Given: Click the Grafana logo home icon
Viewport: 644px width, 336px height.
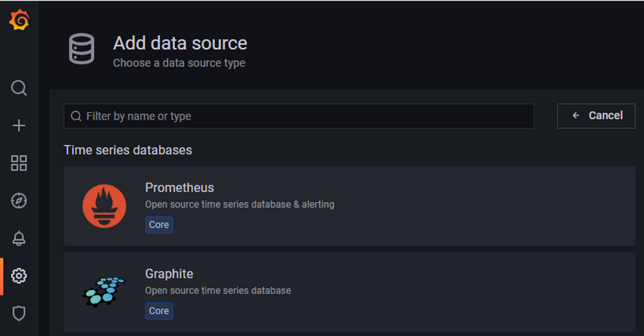Looking at the screenshot, I should (x=19, y=20).
